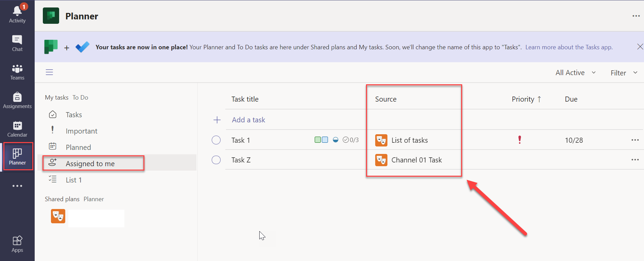Select Assigned to me list
Screen dimensions: 644x261
coord(90,163)
